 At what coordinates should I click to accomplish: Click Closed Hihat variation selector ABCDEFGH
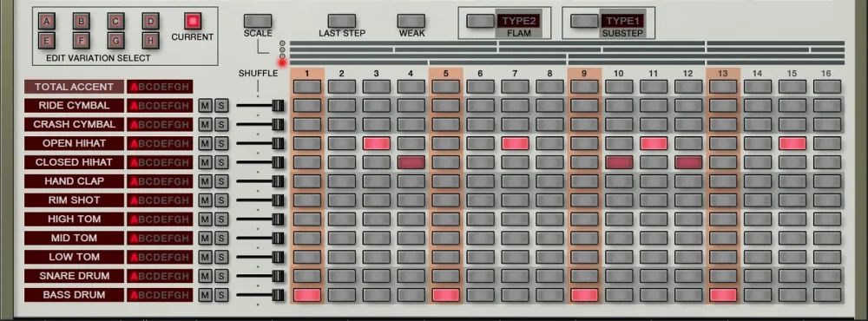(160, 162)
